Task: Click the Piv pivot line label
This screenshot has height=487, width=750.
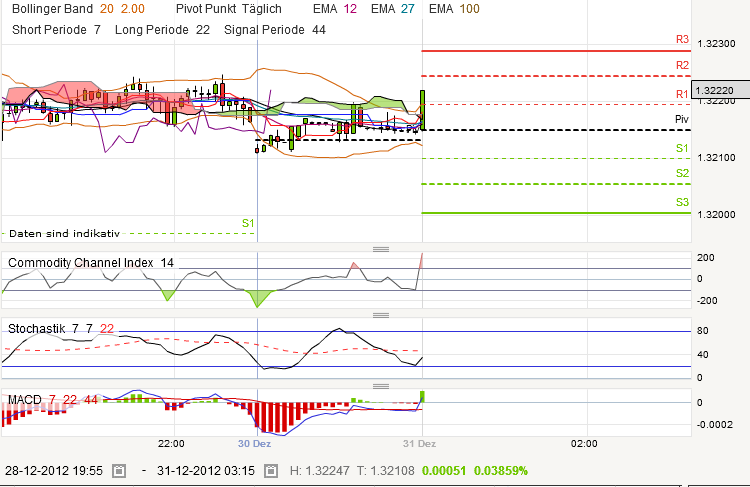Action: 682,119
